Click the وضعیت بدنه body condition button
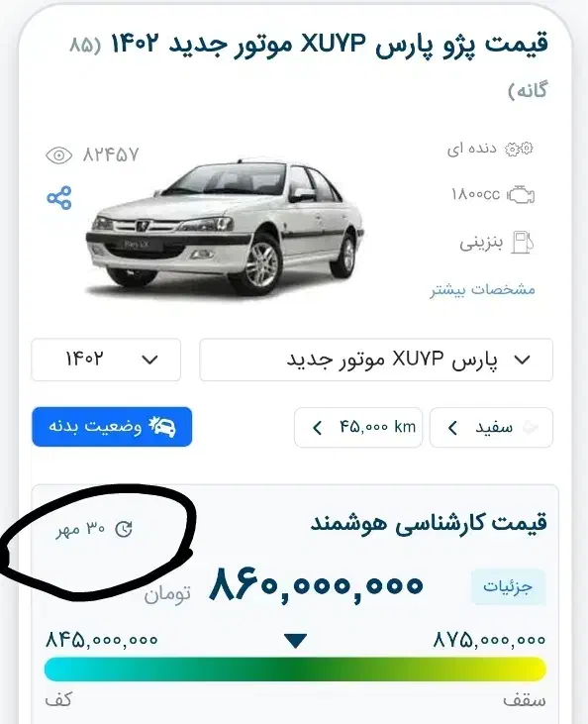This screenshot has width=588, height=724. 112,427
